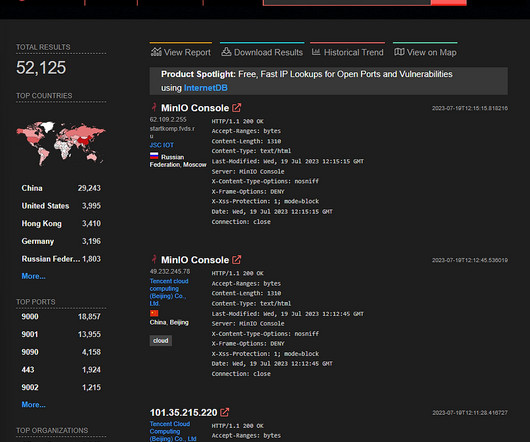Click the port 9000 count 18,857
Screen dimensions: 530x442
(89, 317)
